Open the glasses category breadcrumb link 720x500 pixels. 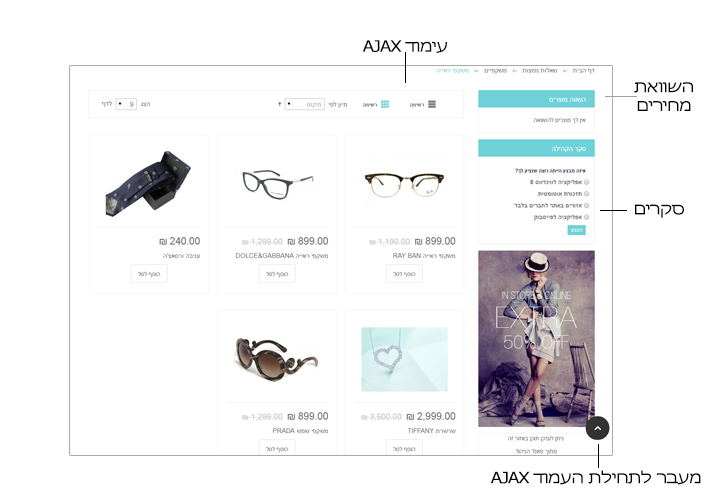[x=495, y=71]
